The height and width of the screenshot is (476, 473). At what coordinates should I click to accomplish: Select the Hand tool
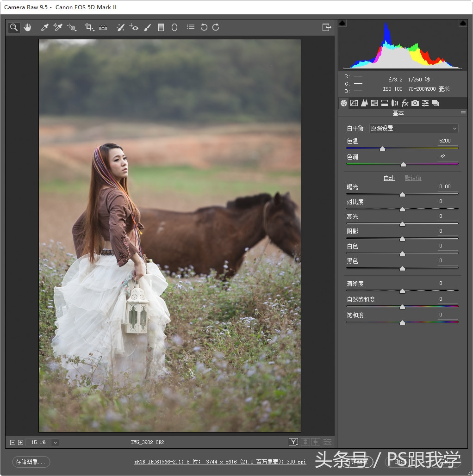pos(28,27)
